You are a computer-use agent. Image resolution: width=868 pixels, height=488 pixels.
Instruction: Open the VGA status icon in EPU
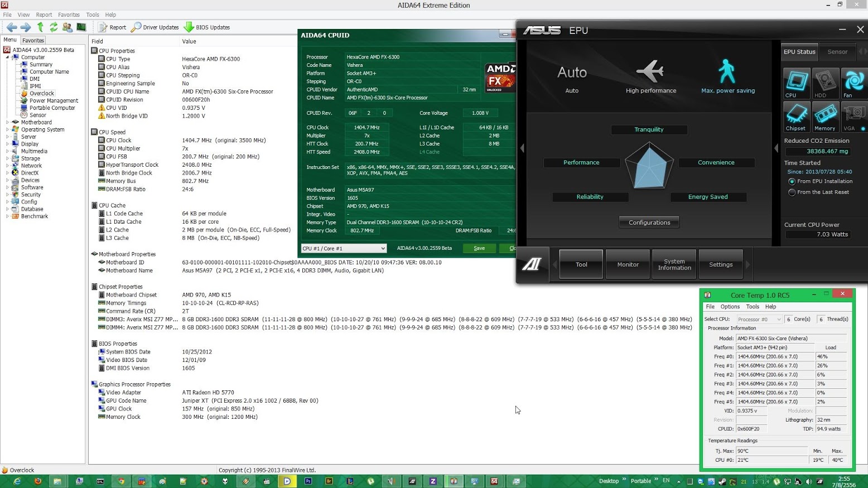(854, 117)
